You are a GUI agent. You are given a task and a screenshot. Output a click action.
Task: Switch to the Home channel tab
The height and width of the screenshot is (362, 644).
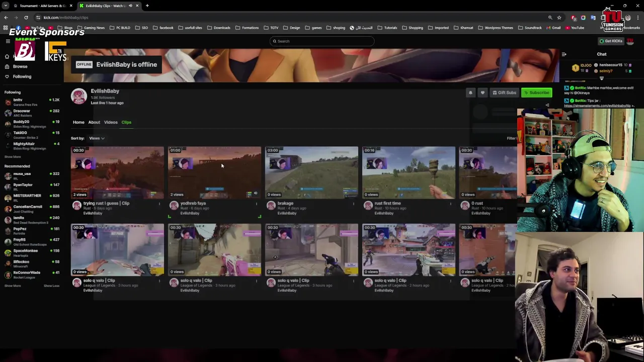pos(78,122)
